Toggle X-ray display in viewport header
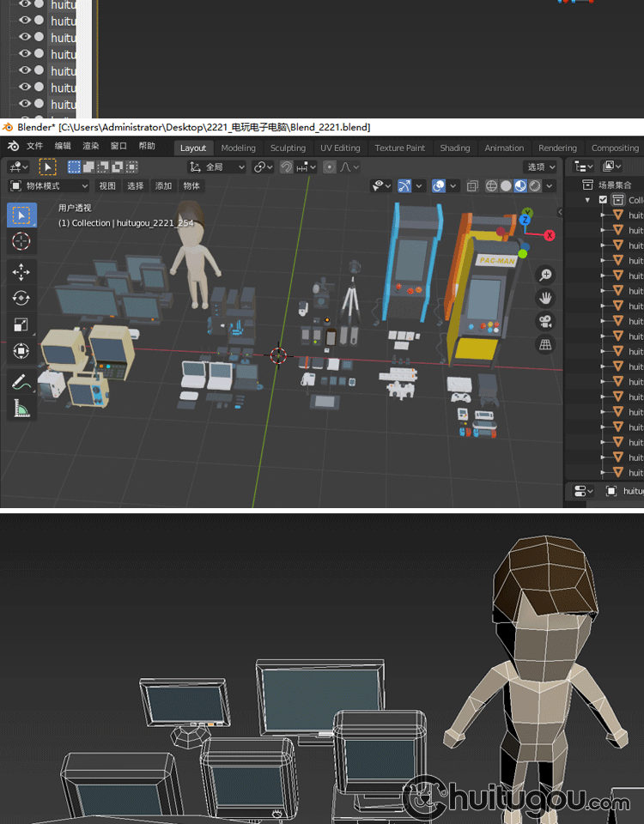 (x=472, y=185)
